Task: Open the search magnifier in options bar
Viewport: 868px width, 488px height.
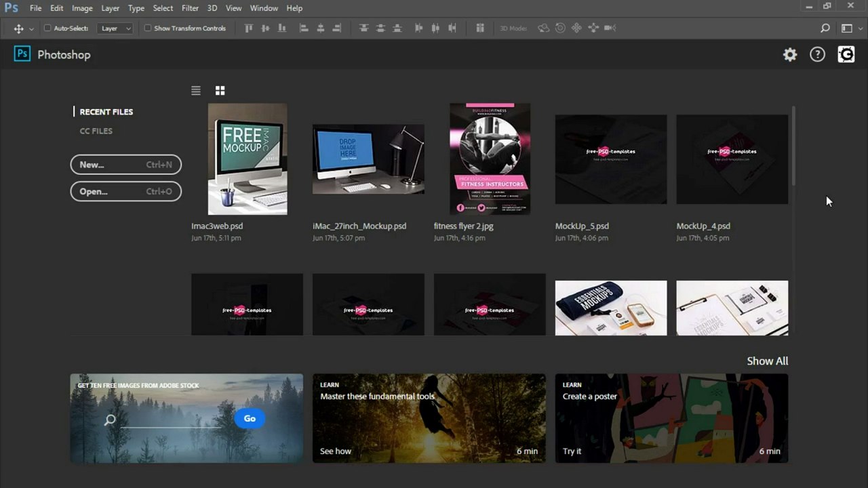Action: click(x=825, y=28)
